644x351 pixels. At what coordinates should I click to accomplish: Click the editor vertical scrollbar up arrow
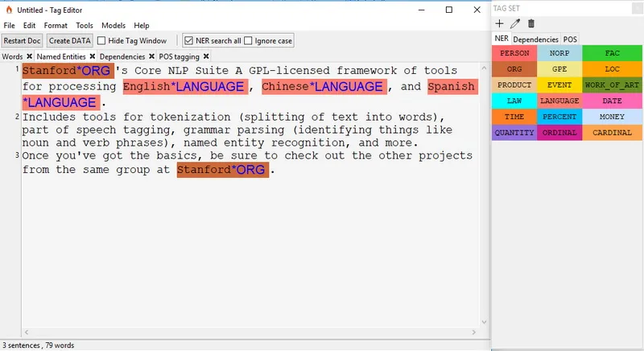coord(484,68)
